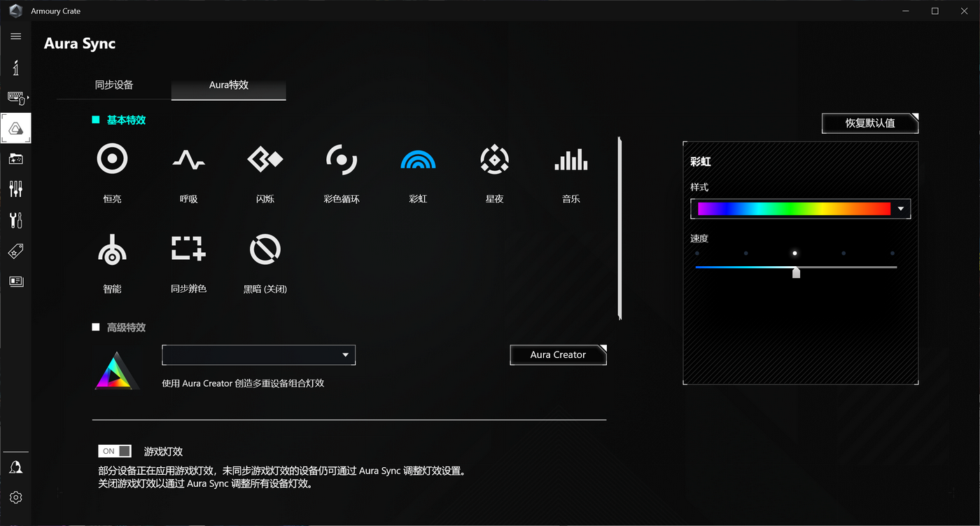
Task: Click the 恢复默认值 button
Action: point(870,123)
